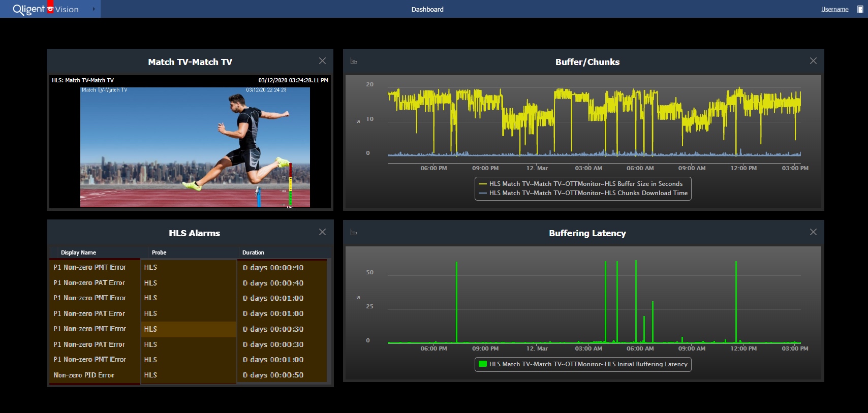
Task: Close the Match TV-Match TV widget
Action: tap(322, 61)
